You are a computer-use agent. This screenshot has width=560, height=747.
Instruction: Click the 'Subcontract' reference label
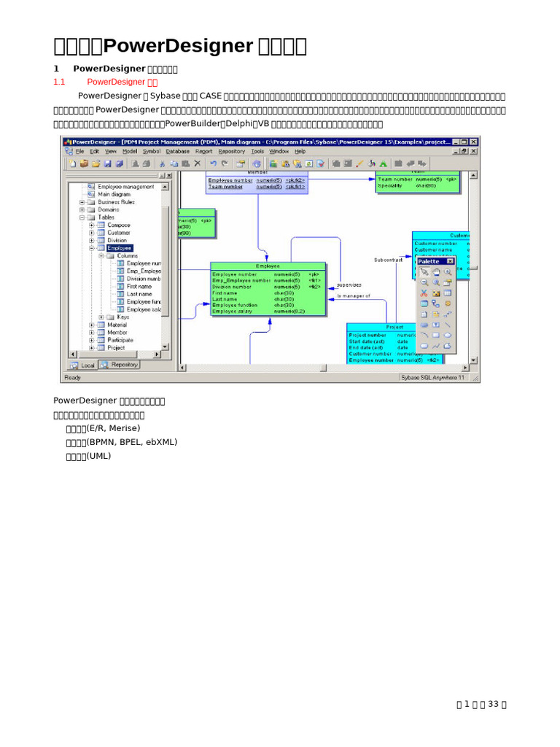click(x=388, y=260)
